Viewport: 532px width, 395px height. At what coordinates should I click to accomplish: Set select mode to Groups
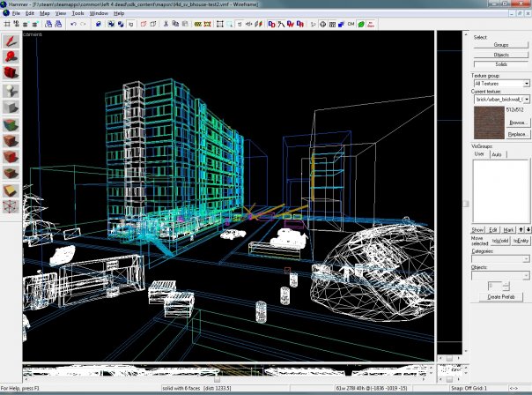tap(501, 45)
